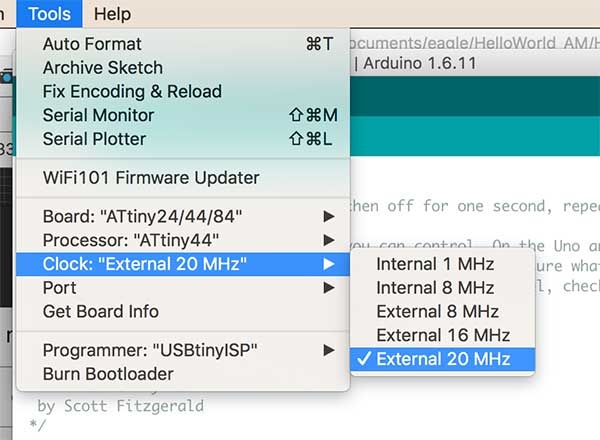Image resolution: width=600 pixels, height=440 pixels.
Task: Select Fix Encoding & Reload
Action: [132, 91]
